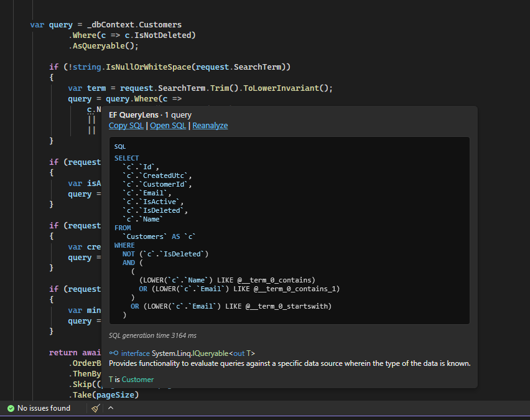Click the Customer type in the tooltip
This screenshot has height=420, width=530.
tap(137, 380)
